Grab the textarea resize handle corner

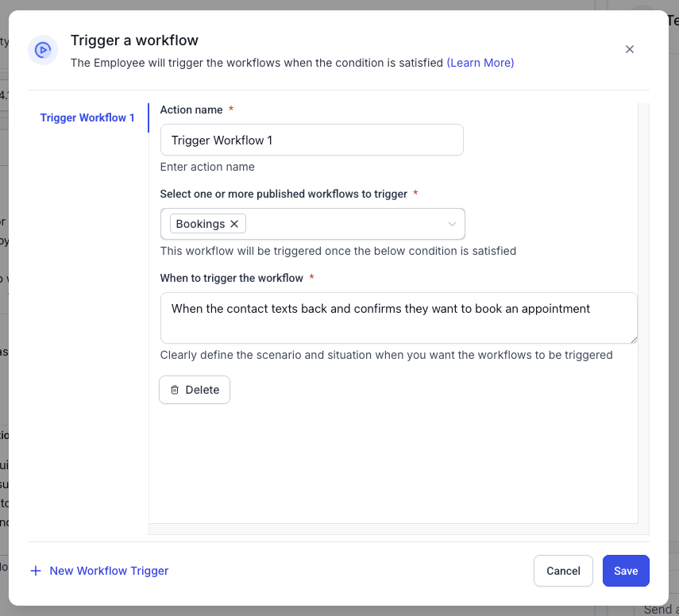pos(633,339)
